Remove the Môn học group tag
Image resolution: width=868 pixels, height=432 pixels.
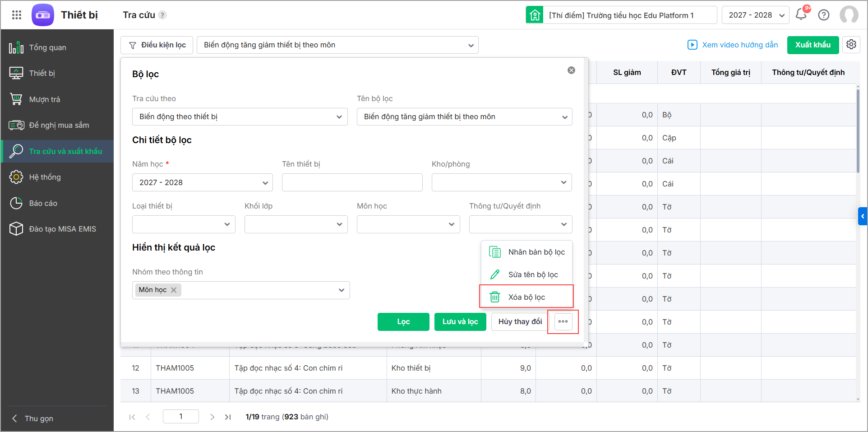(174, 290)
